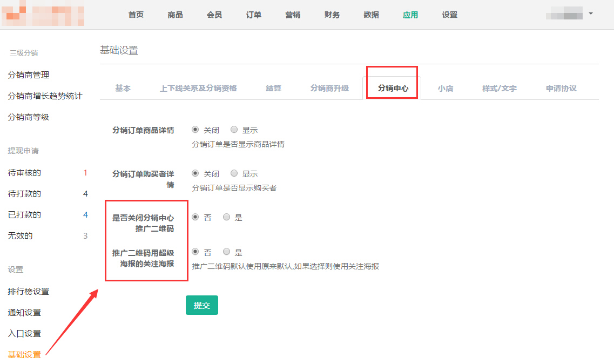Switch to the 小店 tab

click(x=445, y=88)
